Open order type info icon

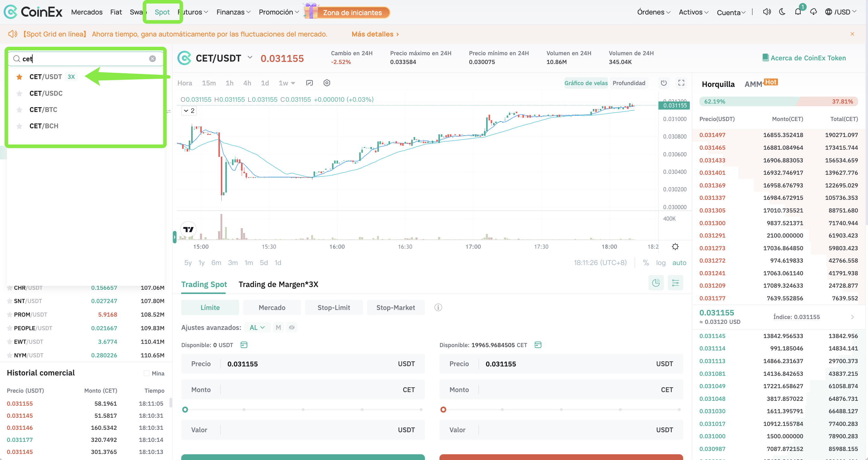coord(438,308)
